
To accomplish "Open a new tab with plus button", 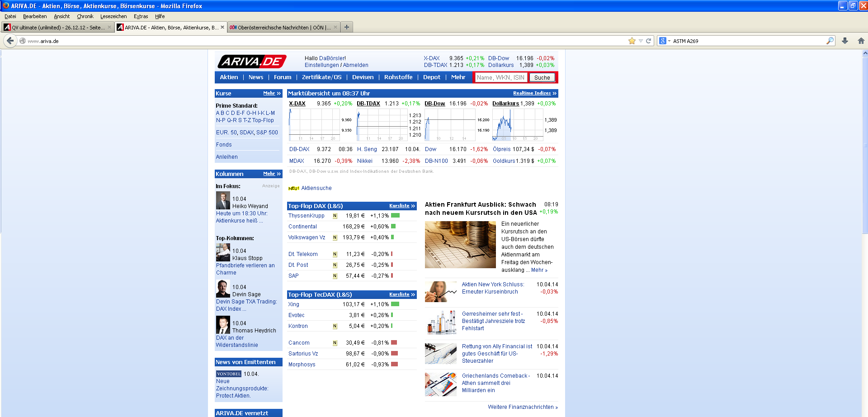I will click(x=347, y=27).
